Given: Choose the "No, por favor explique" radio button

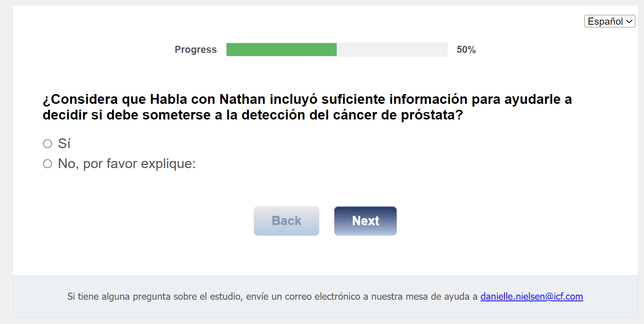Looking at the screenshot, I should point(47,164).
